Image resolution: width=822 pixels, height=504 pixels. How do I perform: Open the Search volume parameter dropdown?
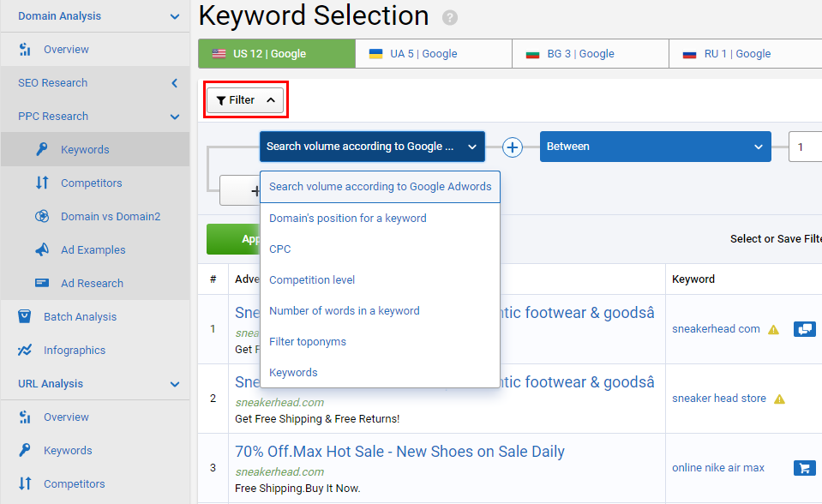pos(372,147)
